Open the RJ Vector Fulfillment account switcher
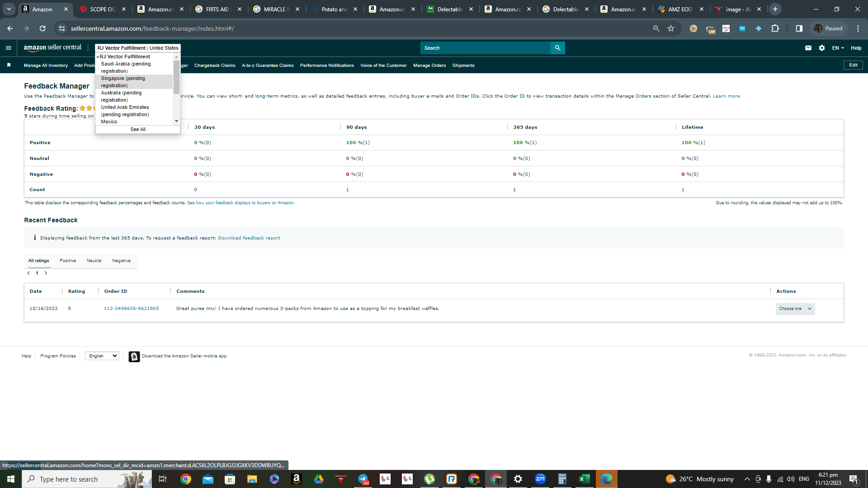868x488 pixels. pos(138,48)
